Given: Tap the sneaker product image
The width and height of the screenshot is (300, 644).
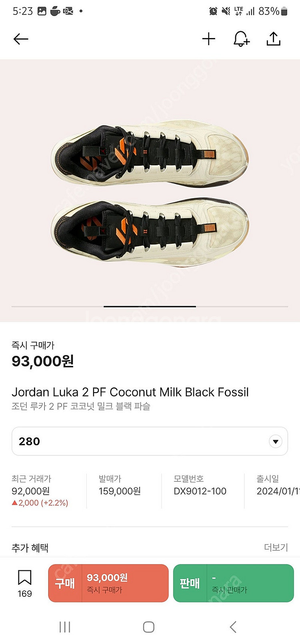Looking at the screenshot, I should click(150, 191).
